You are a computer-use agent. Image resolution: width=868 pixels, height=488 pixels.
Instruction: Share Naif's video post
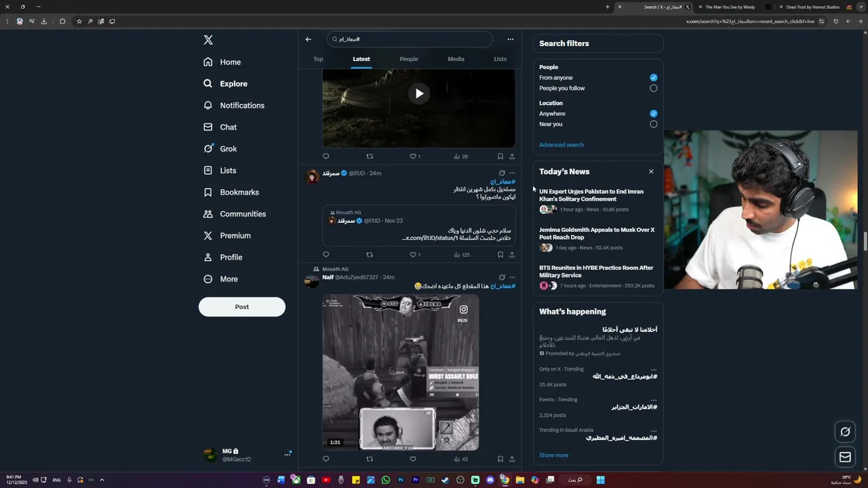point(512,459)
